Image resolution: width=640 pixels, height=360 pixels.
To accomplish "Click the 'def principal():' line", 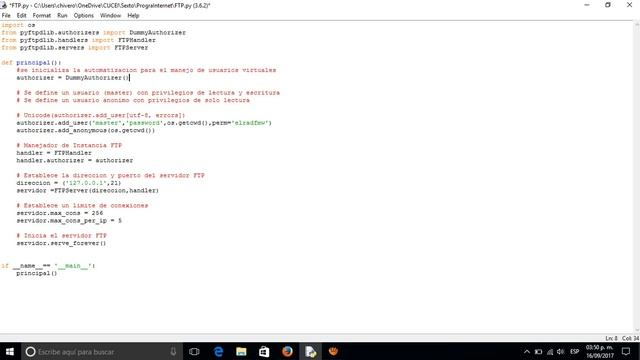I will coord(31,62).
